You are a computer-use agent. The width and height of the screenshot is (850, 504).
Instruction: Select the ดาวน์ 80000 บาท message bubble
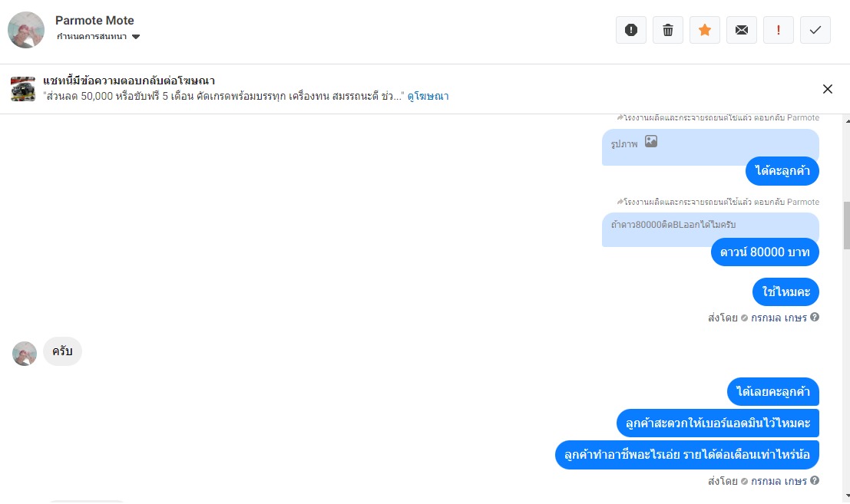(765, 252)
